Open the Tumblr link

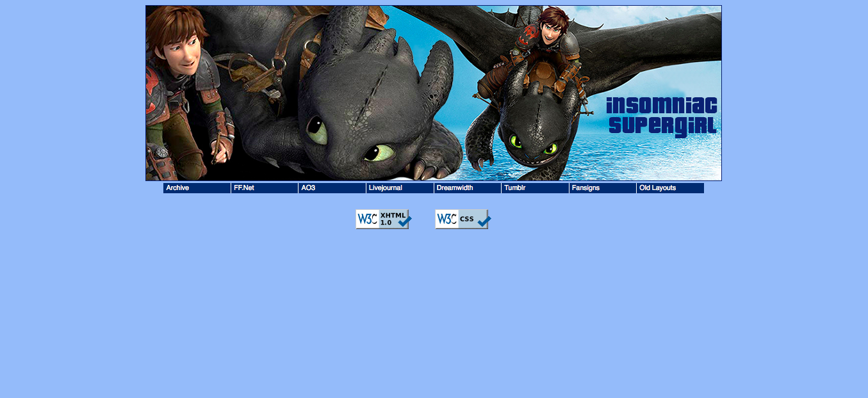pyautogui.click(x=535, y=188)
